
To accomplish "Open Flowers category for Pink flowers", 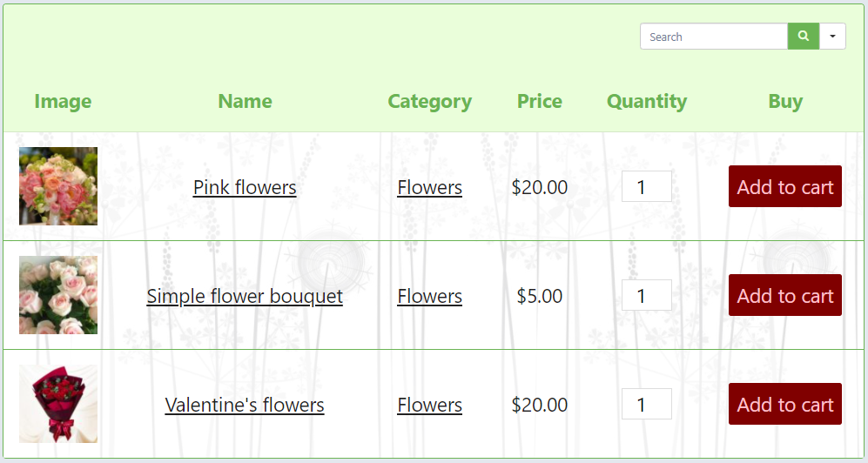I will point(429,187).
